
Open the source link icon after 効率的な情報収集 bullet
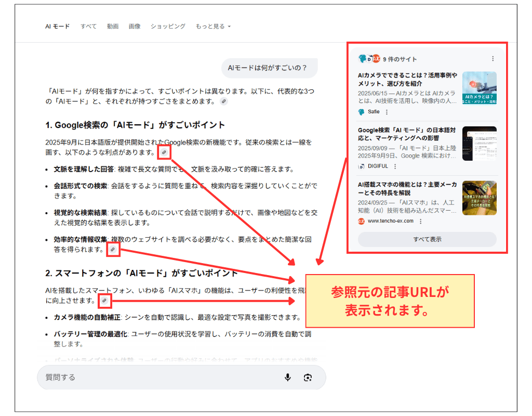[x=113, y=250]
